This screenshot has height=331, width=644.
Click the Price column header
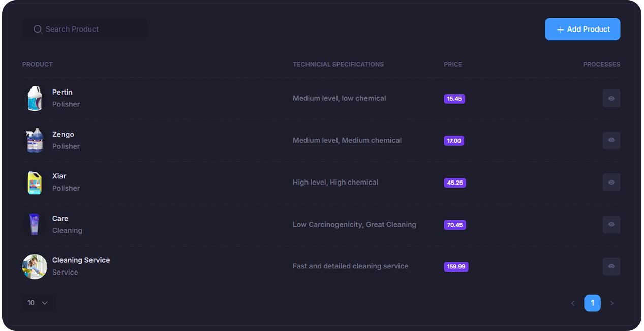tap(452, 64)
